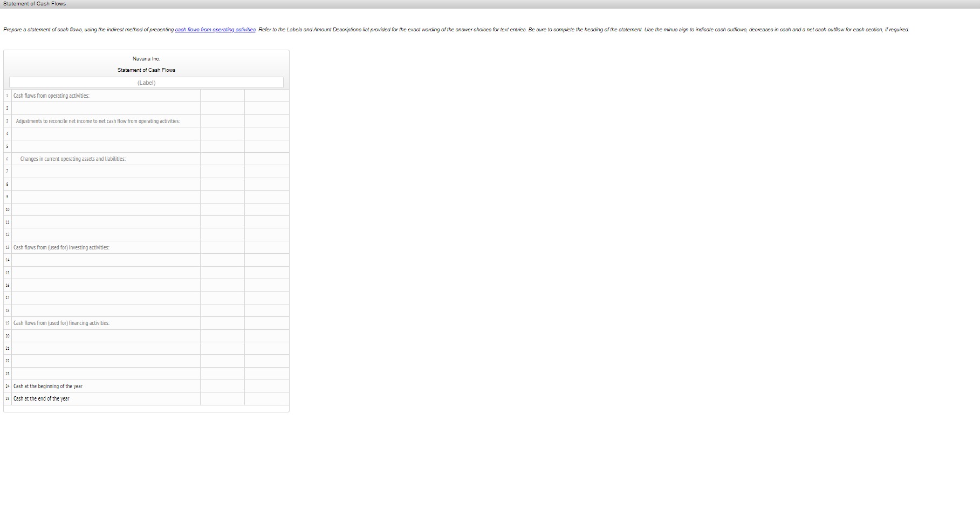Focus the first amount cell in row 17
The image size is (980, 508).
point(222,297)
